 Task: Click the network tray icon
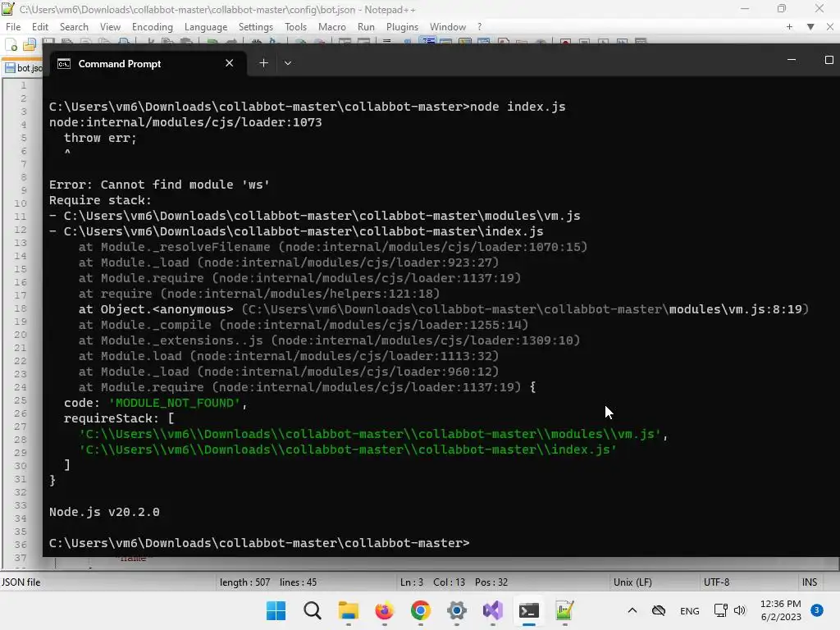(720, 610)
